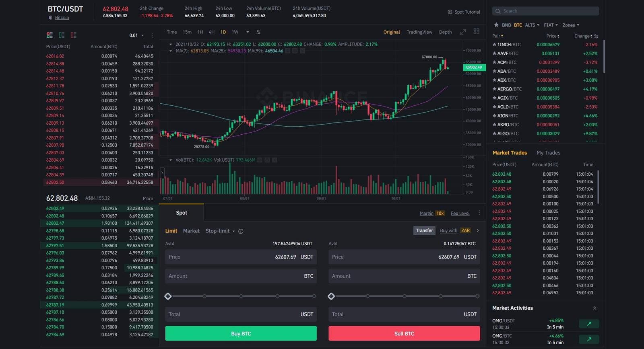The height and width of the screenshot is (349, 644).
Task: Open the Stop-limit order type dropdown
Action: 220,231
